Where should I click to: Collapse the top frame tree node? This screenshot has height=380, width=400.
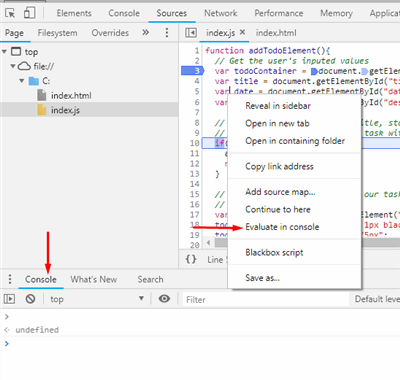tap(4, 52)
